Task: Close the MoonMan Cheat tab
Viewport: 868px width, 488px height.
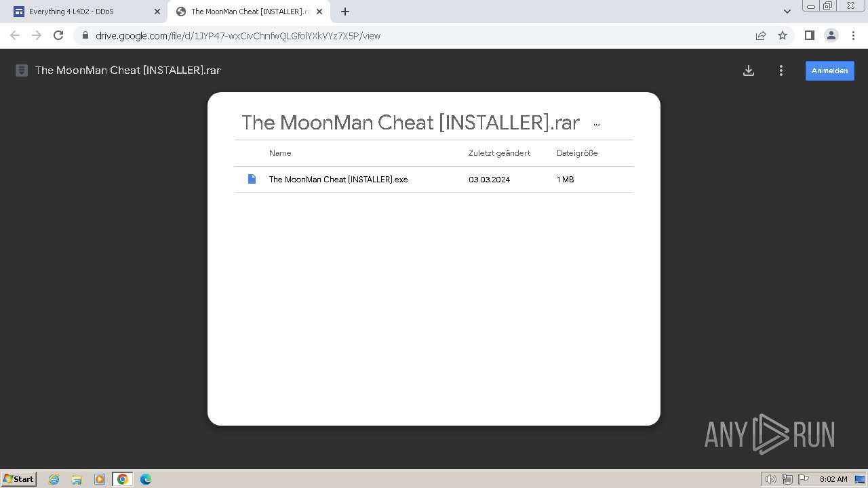Action: click(319, 12)
